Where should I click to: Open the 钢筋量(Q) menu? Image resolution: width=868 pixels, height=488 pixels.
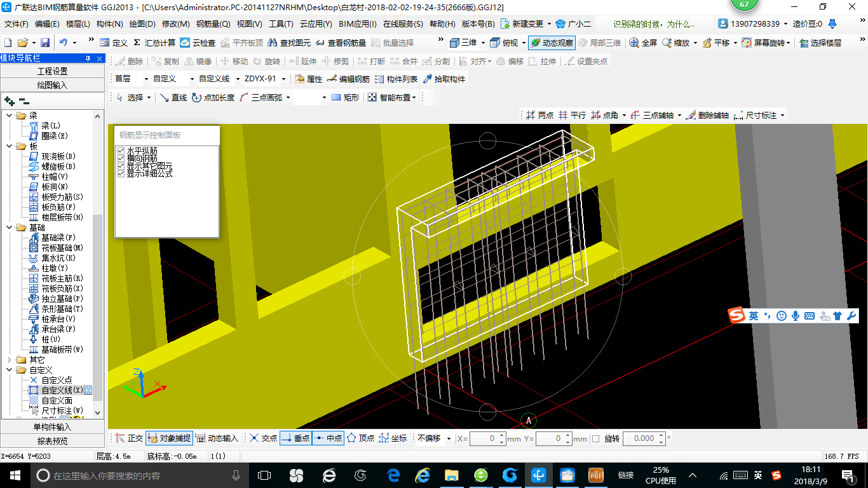click(x=213, y=24)
